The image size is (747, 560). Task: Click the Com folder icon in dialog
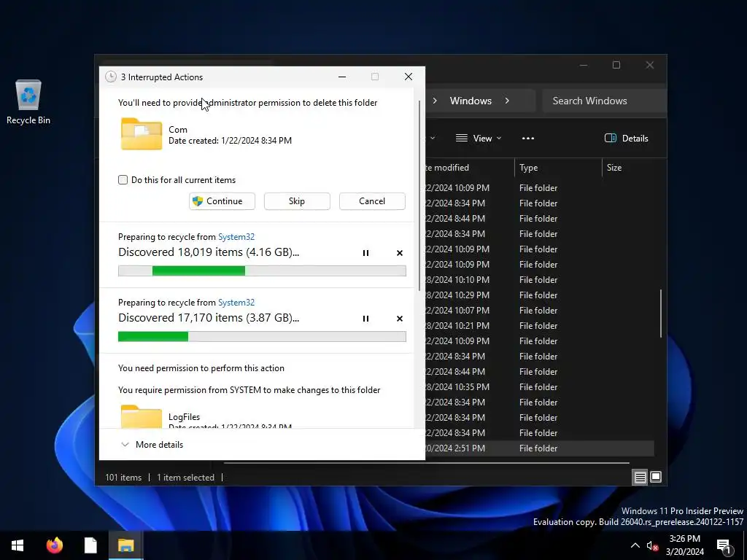[x=142, y=134]
